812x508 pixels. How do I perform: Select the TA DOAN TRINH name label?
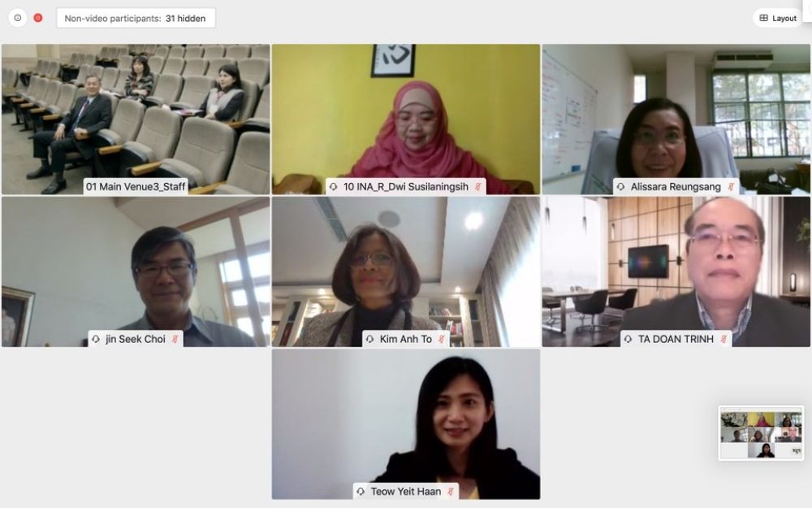tap(676, 339)
